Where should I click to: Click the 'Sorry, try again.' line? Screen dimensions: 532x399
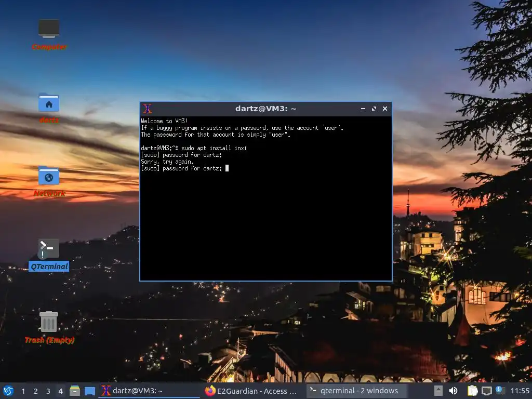click(167, 162)
